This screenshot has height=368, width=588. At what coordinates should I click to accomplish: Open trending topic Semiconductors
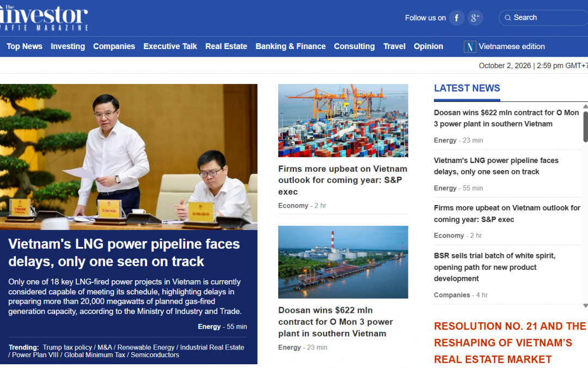(155, 355)
